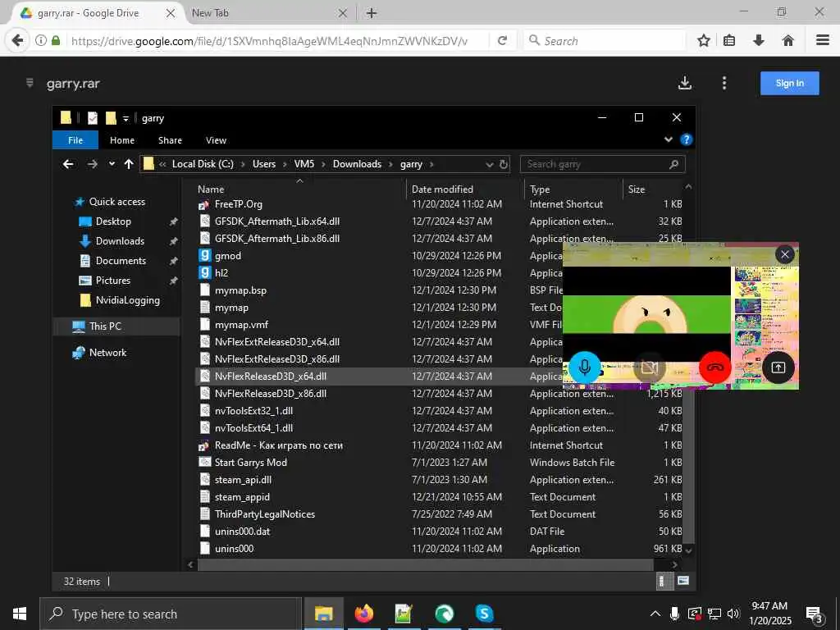840x630 pixels.
Task: Click the Sign in button
Action: click(790, 83)
